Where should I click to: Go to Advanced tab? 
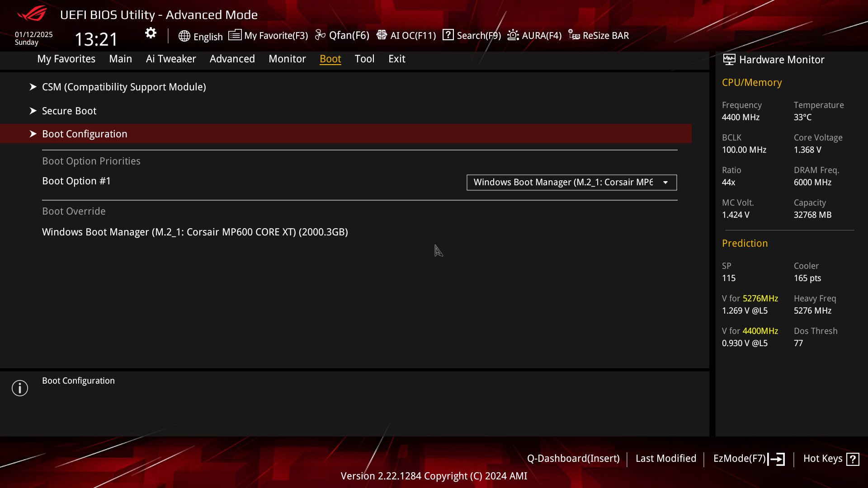coord(232,59)
